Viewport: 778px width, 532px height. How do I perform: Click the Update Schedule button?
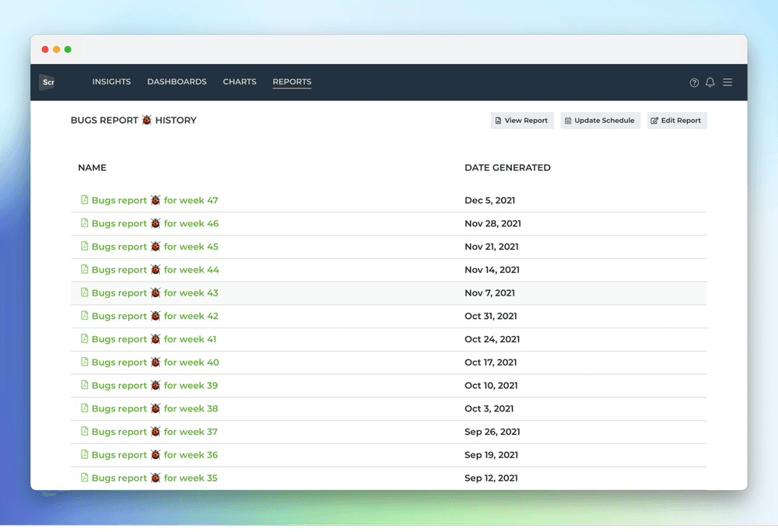[601, 121]
